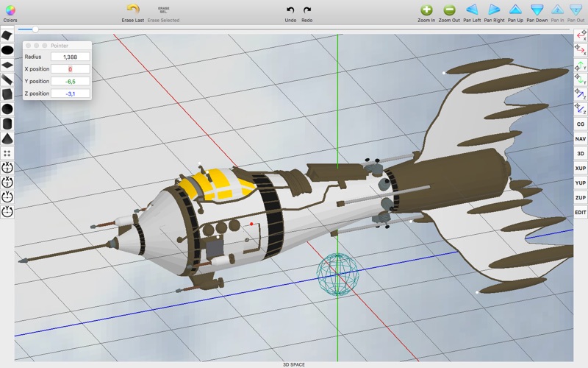
Task: Redo the last action
Action: pos(306,10)
